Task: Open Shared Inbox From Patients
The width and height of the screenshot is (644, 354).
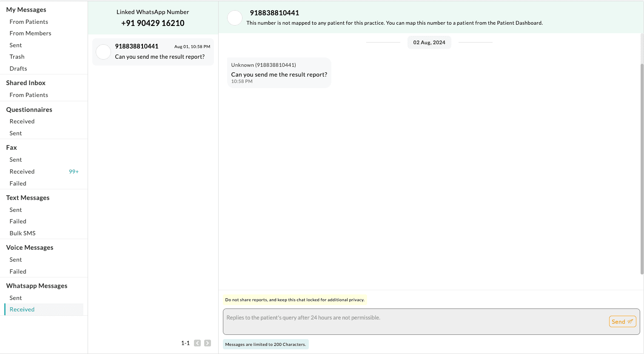Action: [x=29, y=95]
